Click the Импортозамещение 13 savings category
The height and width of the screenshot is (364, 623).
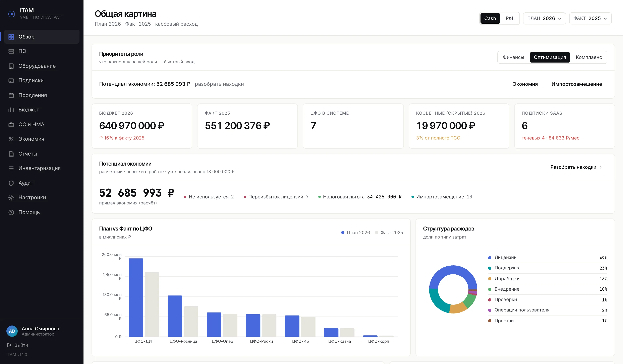pyautogui.click(x=442, y=197)
